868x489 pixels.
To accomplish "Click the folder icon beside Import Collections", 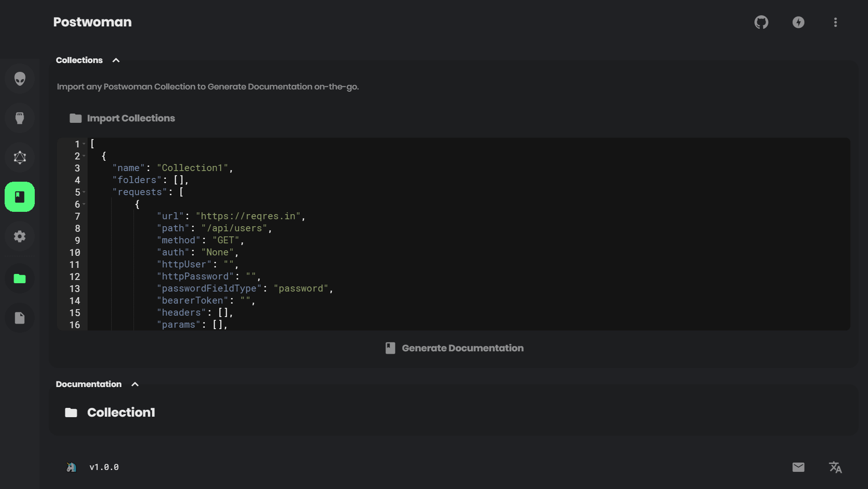I will (x=76, y=118).
